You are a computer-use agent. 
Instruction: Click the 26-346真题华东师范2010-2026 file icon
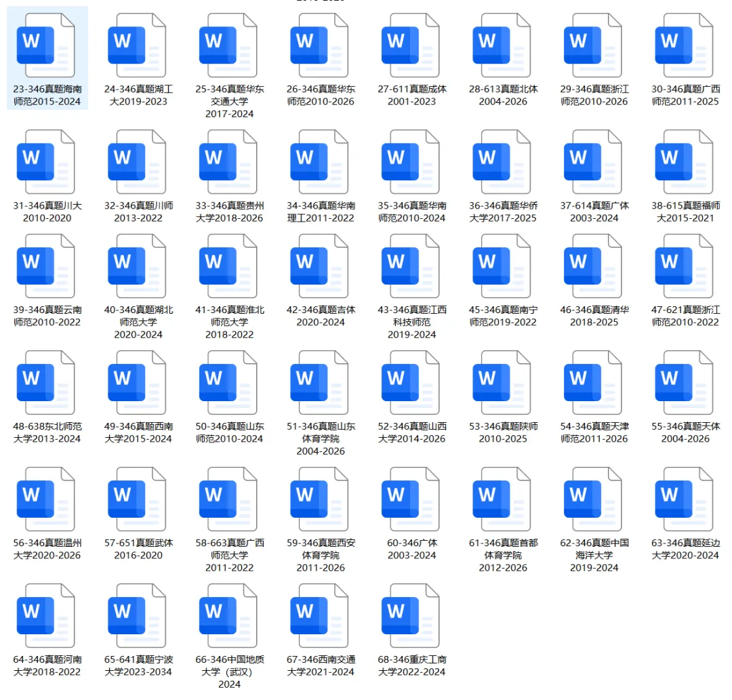tap(319, 45)
